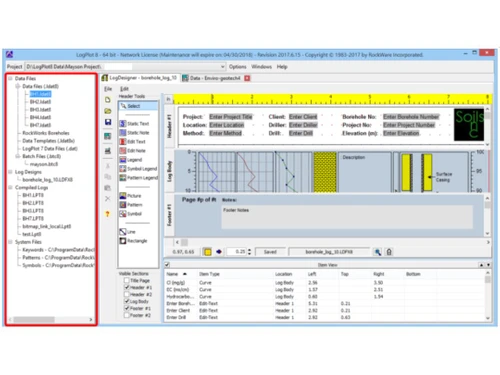This screenshot has height=375, width=500.
Task: Click the Item View panel up arrow
Action: 481,265
